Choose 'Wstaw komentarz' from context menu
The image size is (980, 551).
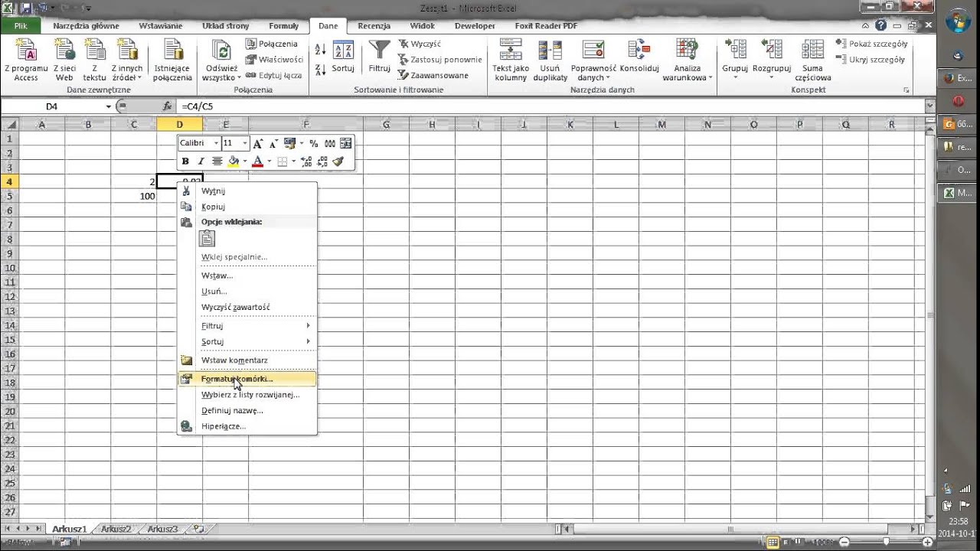coord(247,360)
